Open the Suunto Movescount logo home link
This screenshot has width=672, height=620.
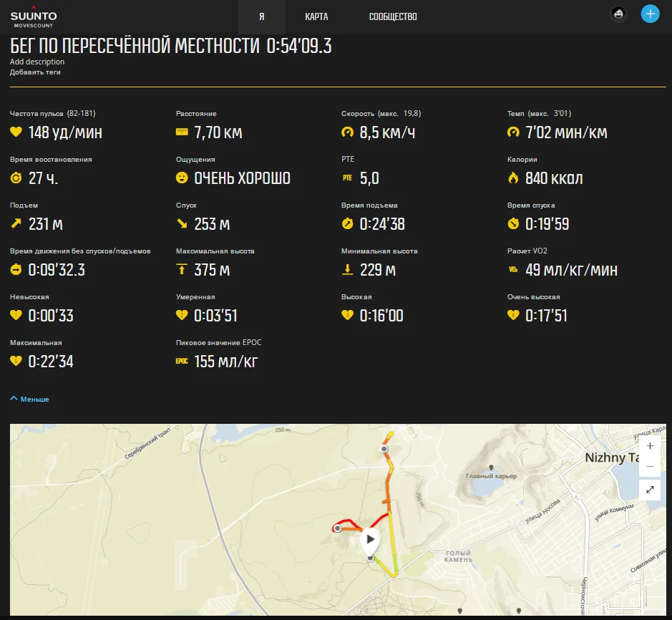[34, 16]
